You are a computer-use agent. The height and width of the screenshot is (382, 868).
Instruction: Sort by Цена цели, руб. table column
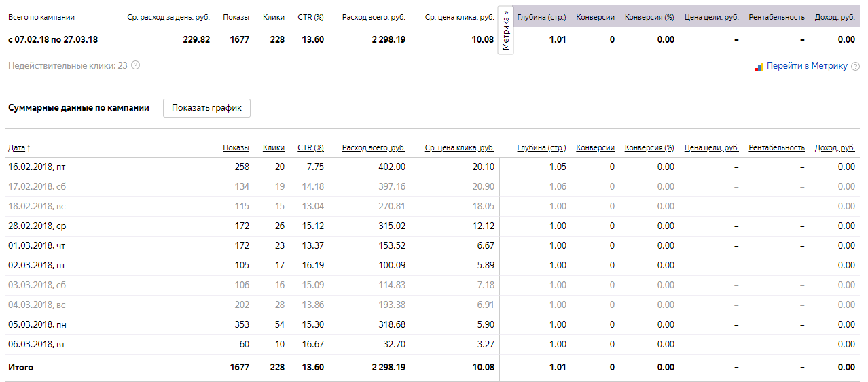pos(712,147)
